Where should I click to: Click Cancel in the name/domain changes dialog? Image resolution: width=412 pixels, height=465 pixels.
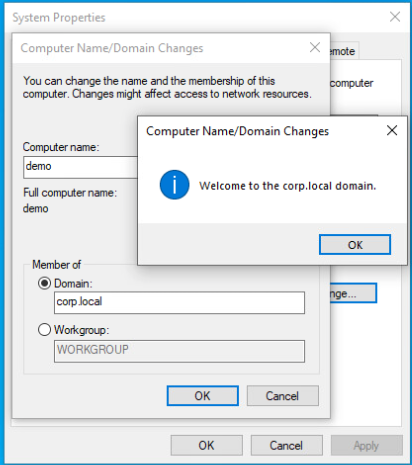click(x=283, y=396)
